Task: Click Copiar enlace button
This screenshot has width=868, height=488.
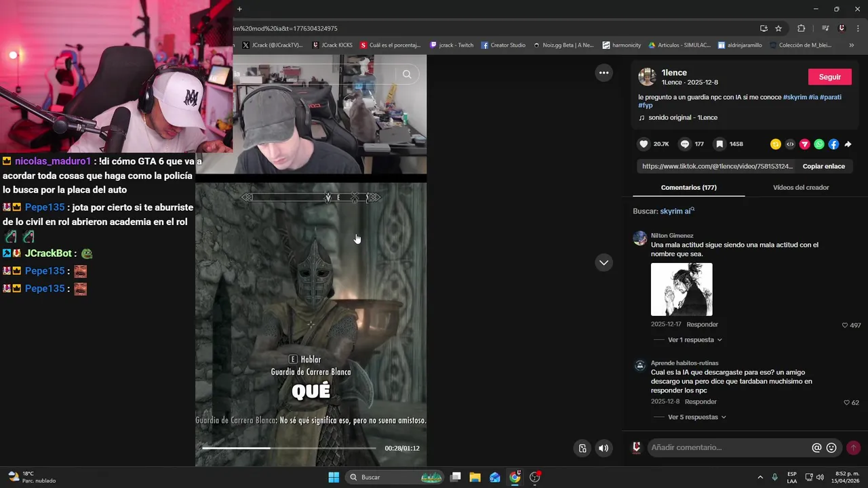Action: click(x=823, y=166)
